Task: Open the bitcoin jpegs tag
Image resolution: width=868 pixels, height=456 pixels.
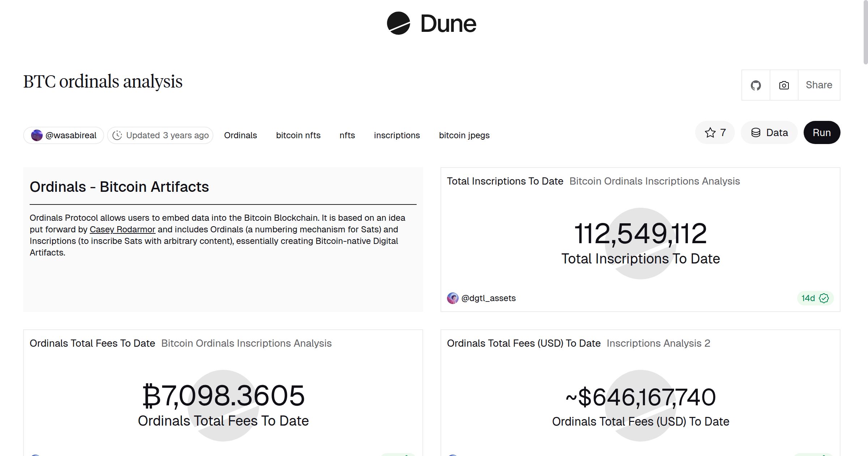Action: pos(464,135)
